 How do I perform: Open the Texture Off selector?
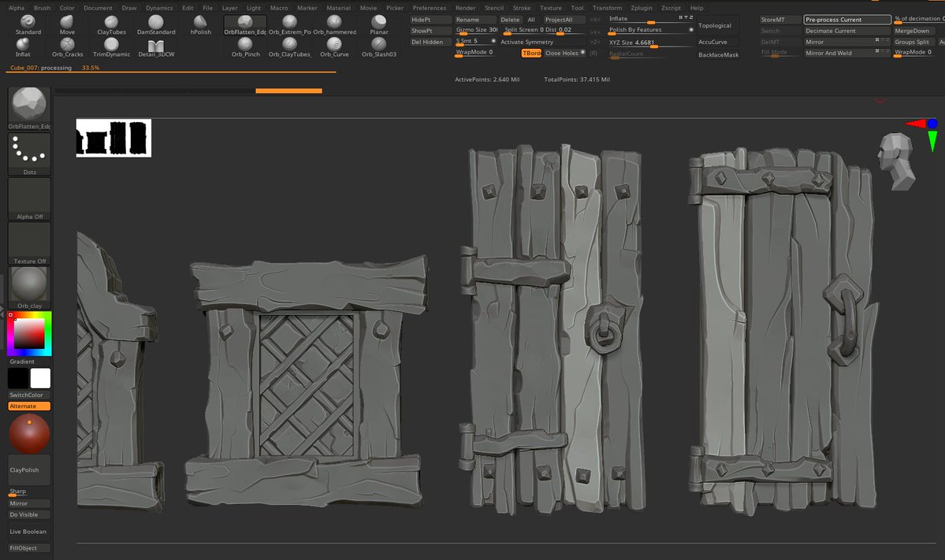(29, 243)
